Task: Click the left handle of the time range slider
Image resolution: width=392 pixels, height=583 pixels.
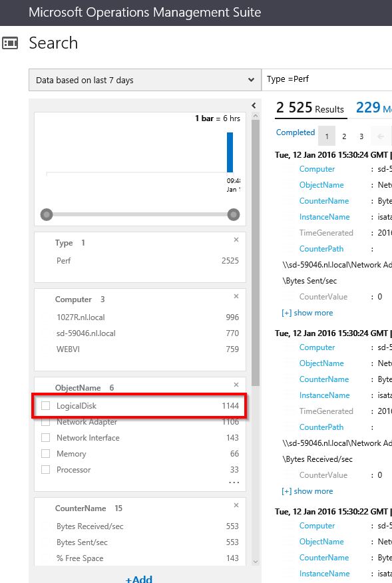Action: pyautogui.click(x=46, y=214)
